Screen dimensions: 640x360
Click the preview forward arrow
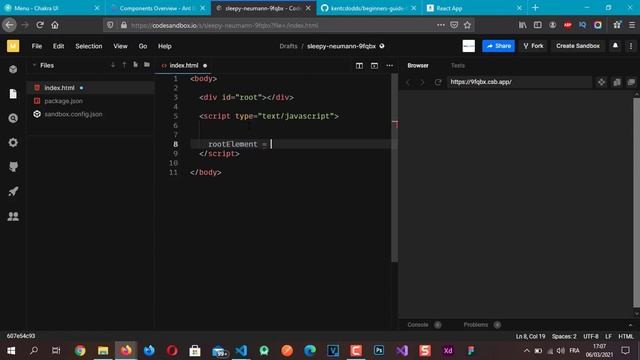tap(422, 82)
